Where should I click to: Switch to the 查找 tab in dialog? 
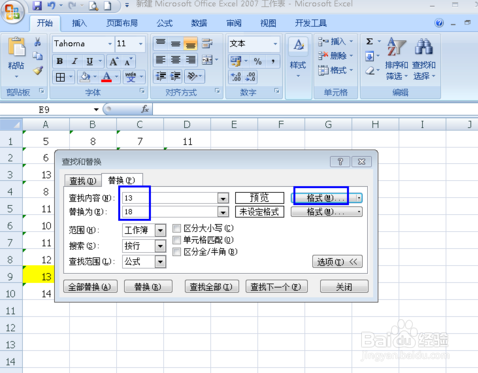pos(83,181)
